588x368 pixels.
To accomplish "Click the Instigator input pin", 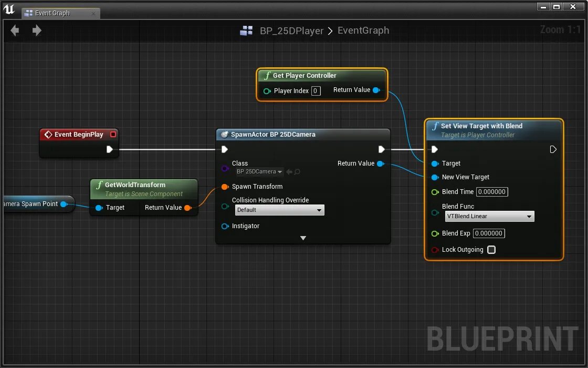I will (x=225, y=226).
